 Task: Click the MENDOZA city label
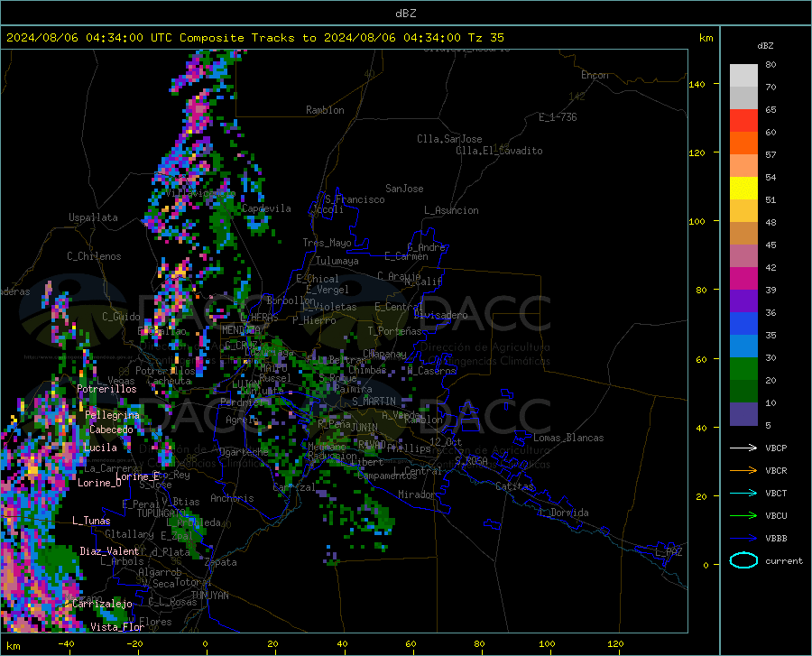coord(241,330)
